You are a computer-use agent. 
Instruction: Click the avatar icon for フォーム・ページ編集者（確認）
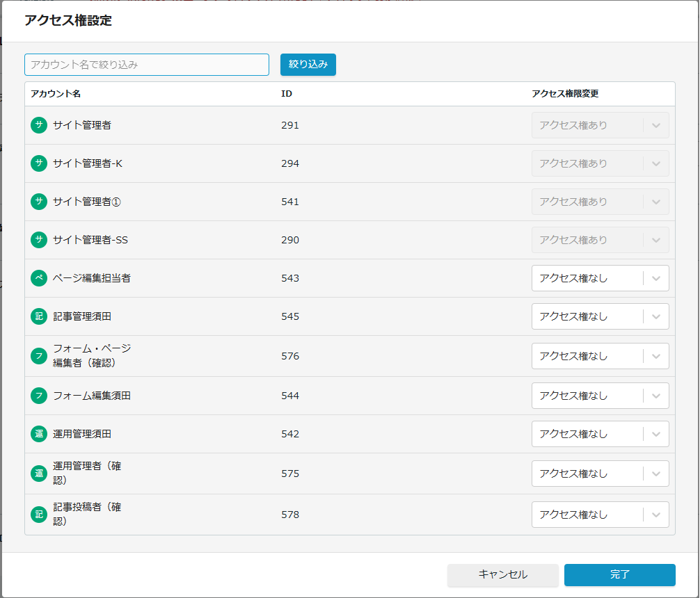click(x=39, y=356)
